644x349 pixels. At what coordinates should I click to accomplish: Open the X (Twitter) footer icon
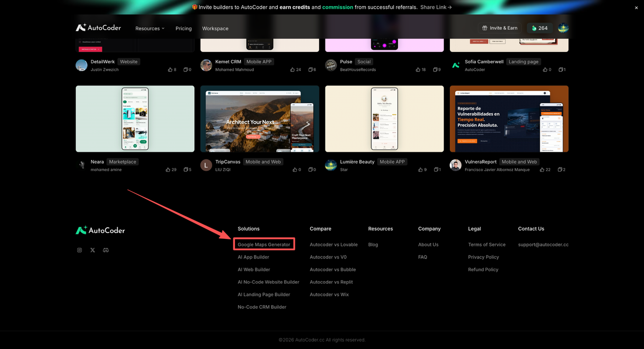tap(93, 250)
